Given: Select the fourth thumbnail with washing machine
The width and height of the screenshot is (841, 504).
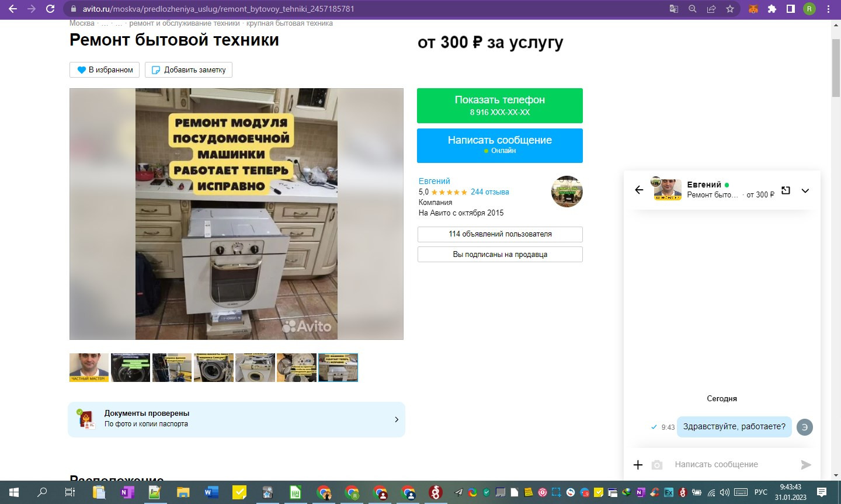Looking at the screenshot, I should click(213, 367).
